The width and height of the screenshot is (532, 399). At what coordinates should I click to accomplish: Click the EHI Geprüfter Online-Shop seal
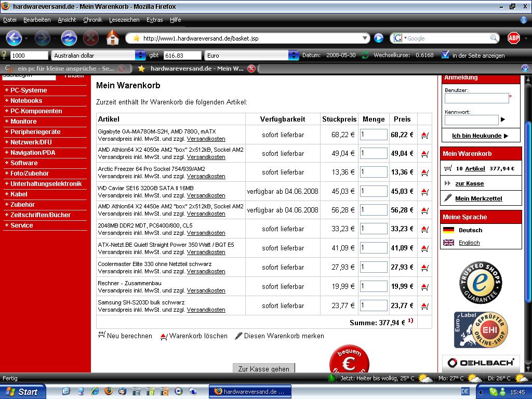coord(481,330)
